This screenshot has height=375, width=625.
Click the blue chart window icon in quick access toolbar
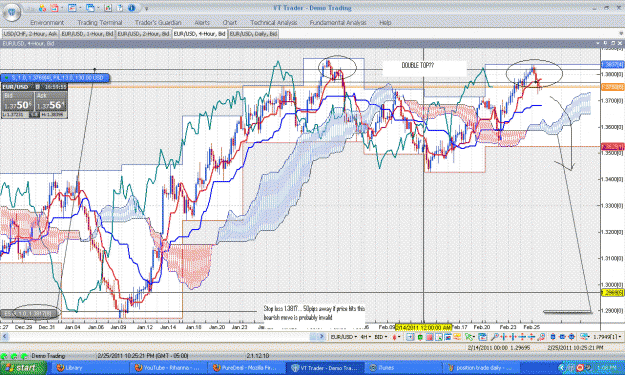(72, 8)
